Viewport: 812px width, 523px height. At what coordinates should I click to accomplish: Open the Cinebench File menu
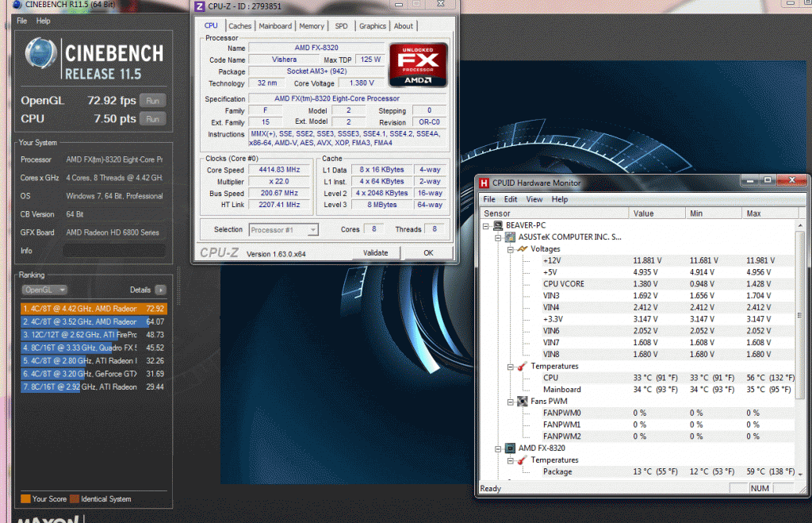click(21, 21)
